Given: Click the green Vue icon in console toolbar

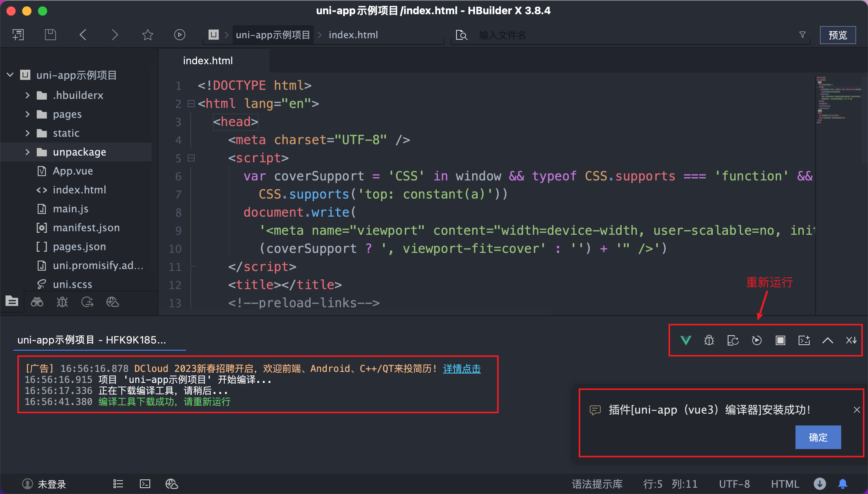Looking at the screenshot, I should coord(686,340).
